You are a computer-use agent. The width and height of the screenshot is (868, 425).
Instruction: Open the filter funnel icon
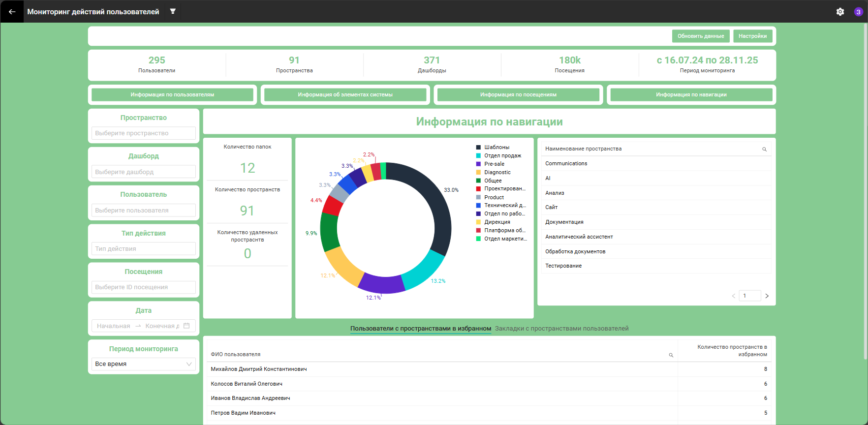tap(173, 11)
